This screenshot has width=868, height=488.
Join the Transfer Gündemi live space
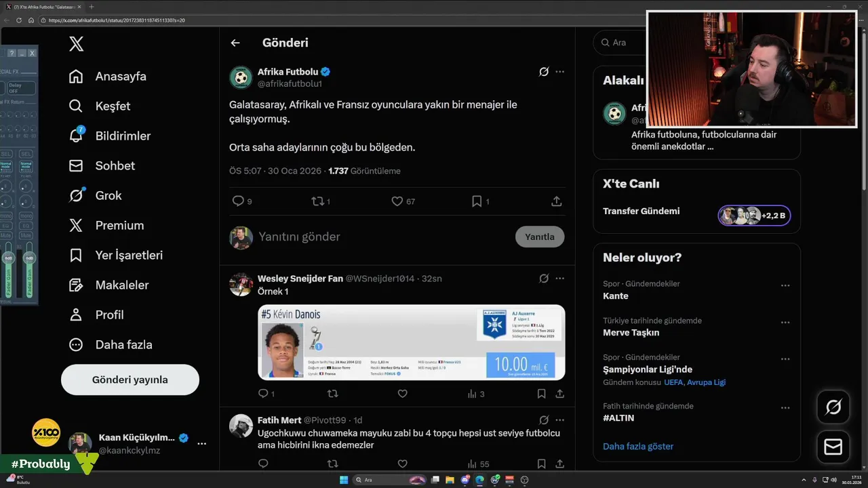pyautogui.click(x=754, y=216)
